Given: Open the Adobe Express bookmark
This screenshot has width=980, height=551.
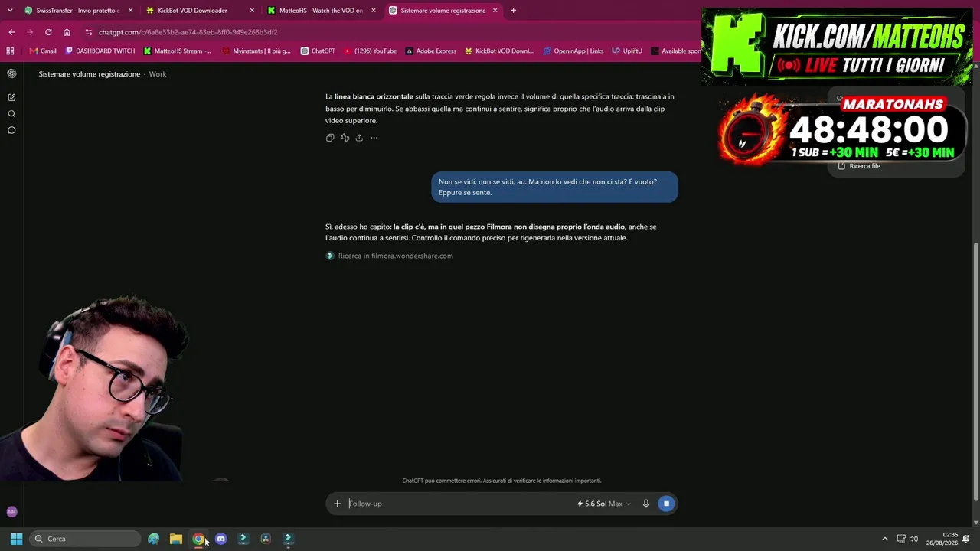Looking at the screenshot, I should click(x=430, y=51).
